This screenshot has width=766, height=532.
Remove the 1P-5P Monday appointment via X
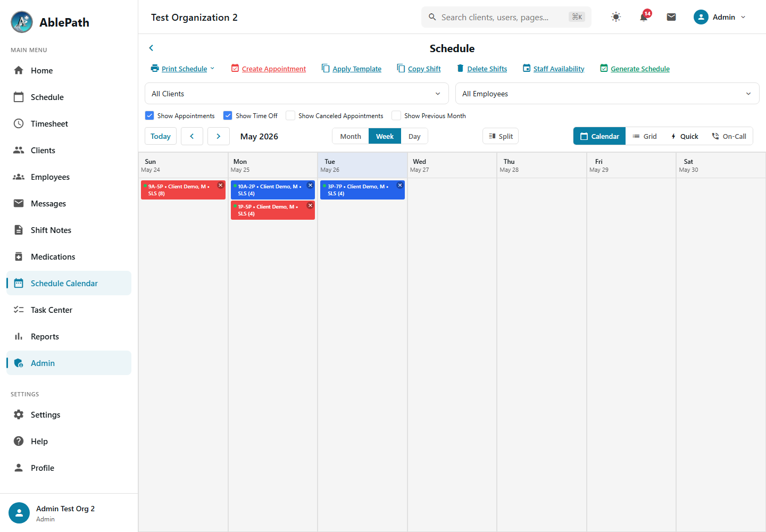click(310, 205)
